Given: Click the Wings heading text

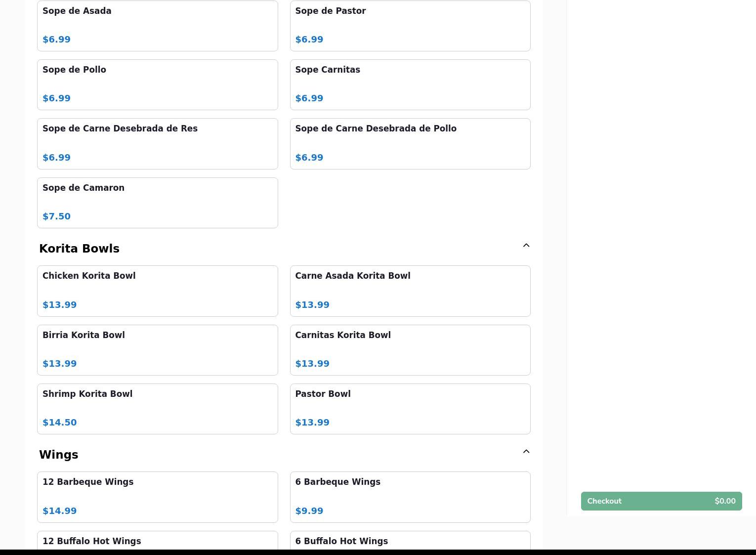Looking at the screenshot, I should pyautogui.click(x=59, y=455).
